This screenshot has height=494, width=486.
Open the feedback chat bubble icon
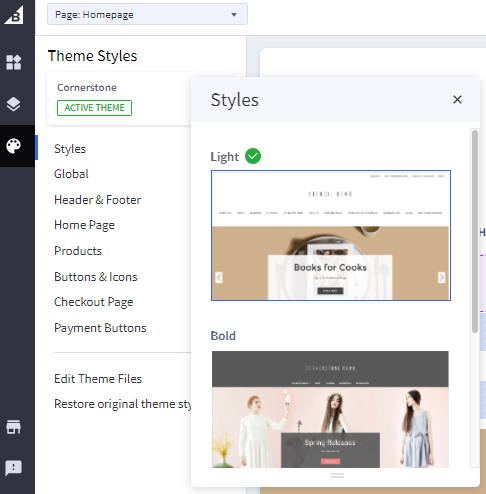(x=14, y=468)
